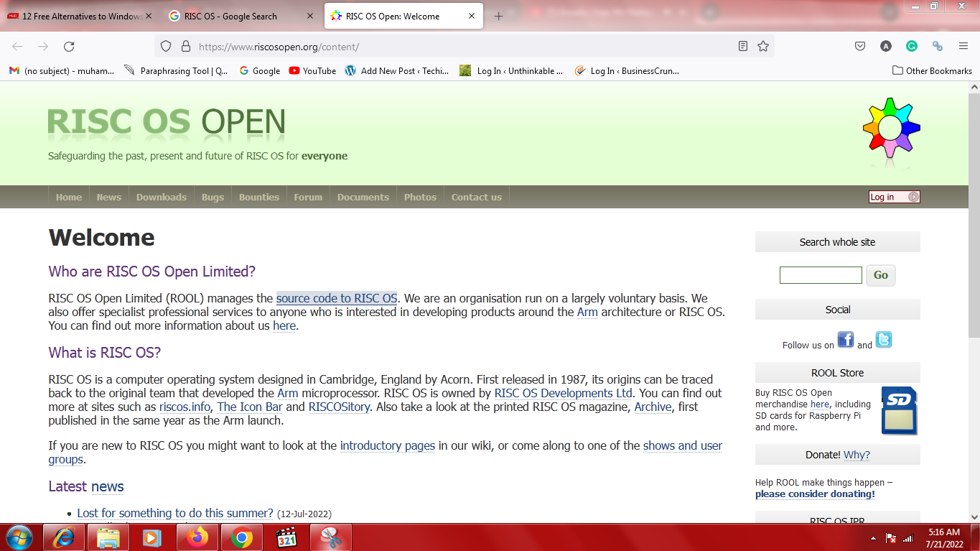
Task: Toggle reader view icon in address bar
Action: [x=743, y=46]
